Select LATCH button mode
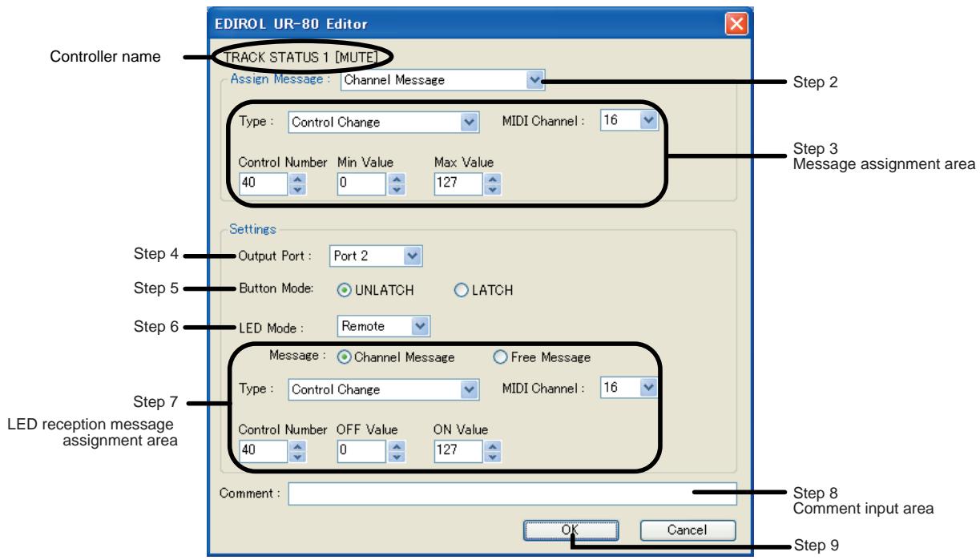The width and height of the screenshot is (980, 560). (x=482, y=291)
